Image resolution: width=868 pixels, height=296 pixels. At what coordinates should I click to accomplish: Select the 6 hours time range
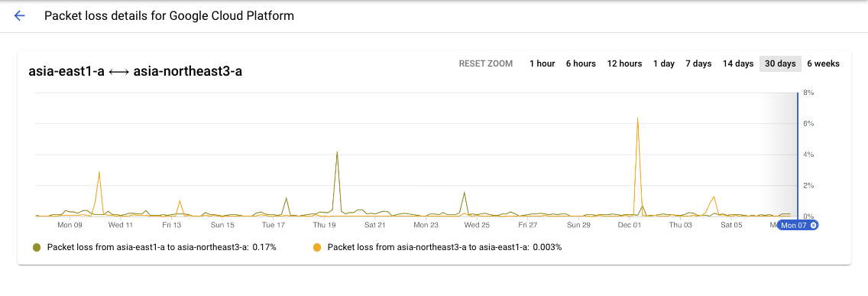(581, 63)
